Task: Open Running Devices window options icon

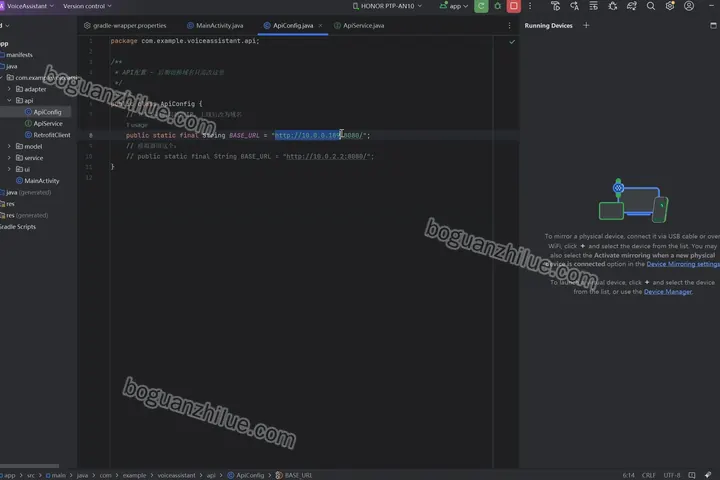Action: click(x=713, y=25)
